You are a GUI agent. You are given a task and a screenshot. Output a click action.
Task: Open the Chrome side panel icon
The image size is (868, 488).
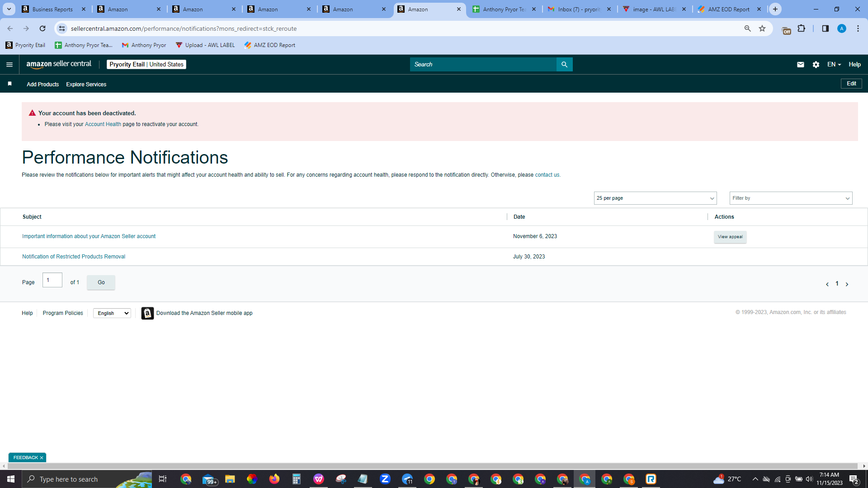pos(825,28)
